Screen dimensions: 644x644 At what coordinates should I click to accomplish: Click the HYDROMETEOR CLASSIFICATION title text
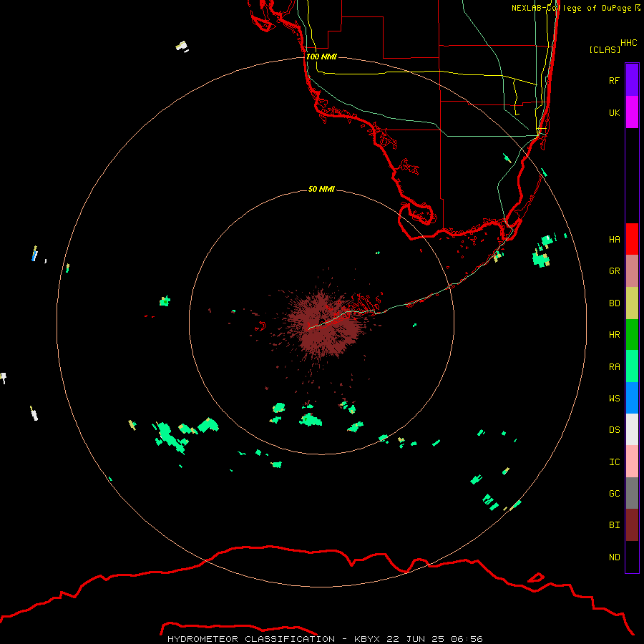click(251, 639)
